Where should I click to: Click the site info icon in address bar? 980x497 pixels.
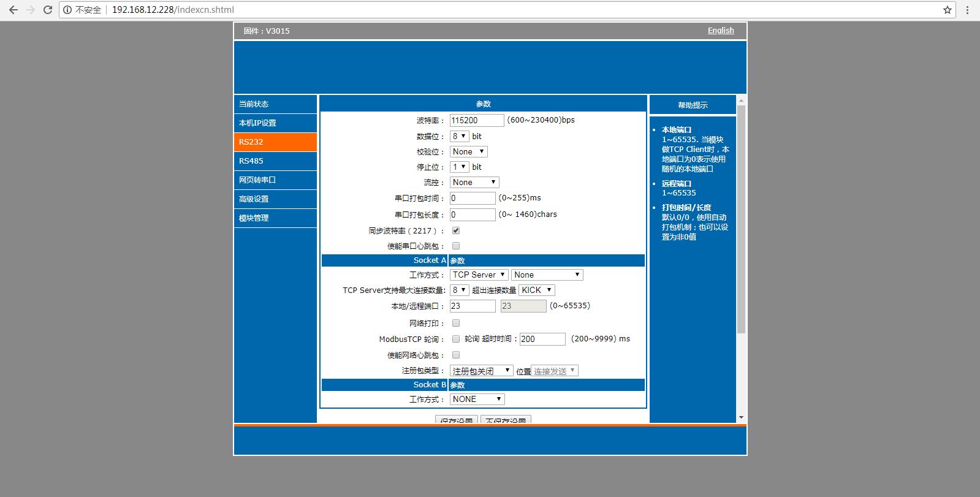[67, 10]
